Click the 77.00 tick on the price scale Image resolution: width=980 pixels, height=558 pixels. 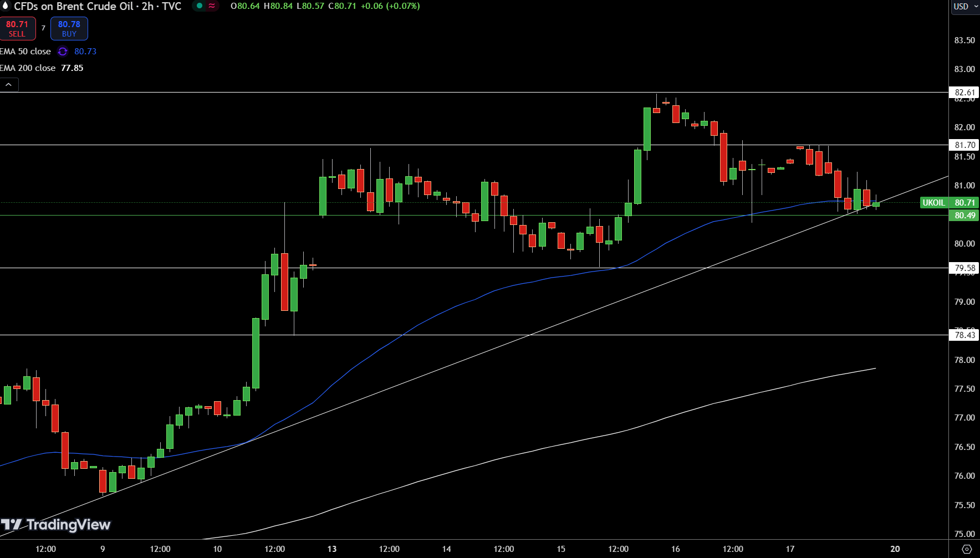[964, 418]
